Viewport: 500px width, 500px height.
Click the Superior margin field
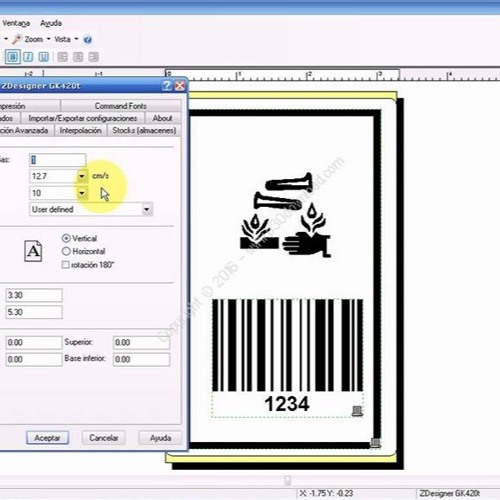click(142, 342)
